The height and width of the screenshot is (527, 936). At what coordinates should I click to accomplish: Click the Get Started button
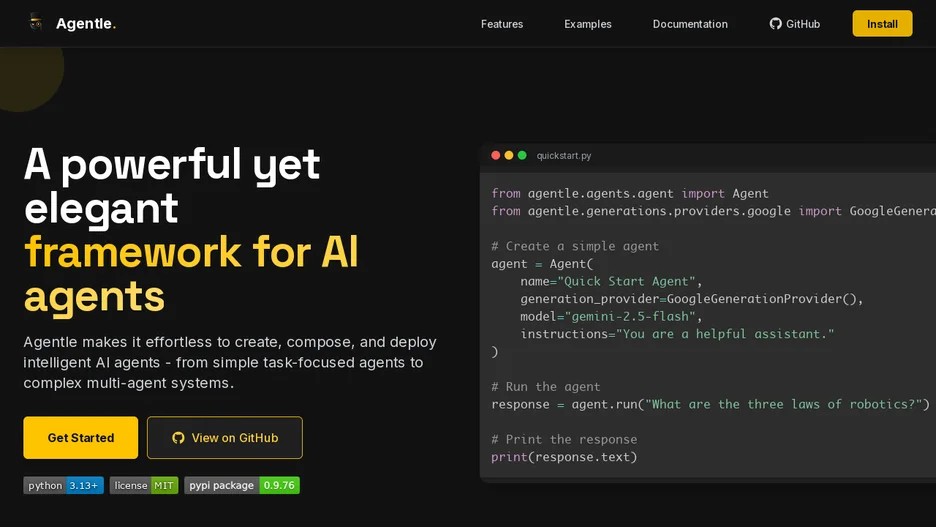point(81,437)
